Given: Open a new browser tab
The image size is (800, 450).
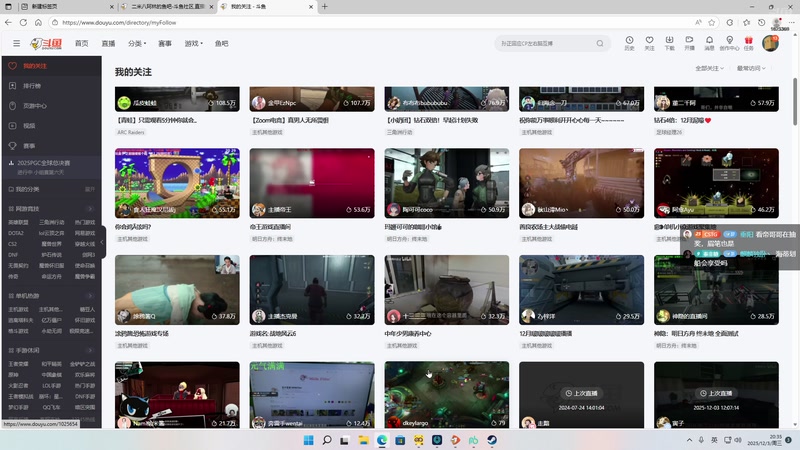Looking at the screenshot, I should [324, 7].
